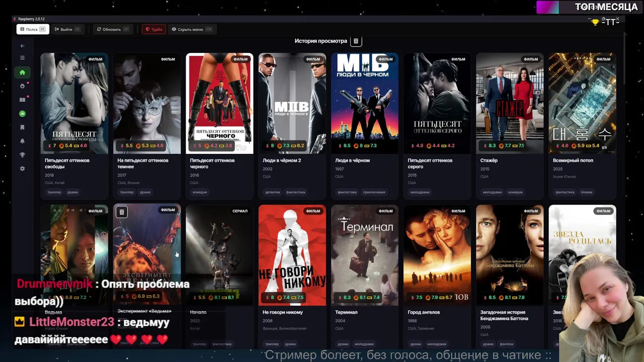Click title На пятьдесят оттенков темнее
The width and height of the screenshot is (644, 362).
pos(143,163)
